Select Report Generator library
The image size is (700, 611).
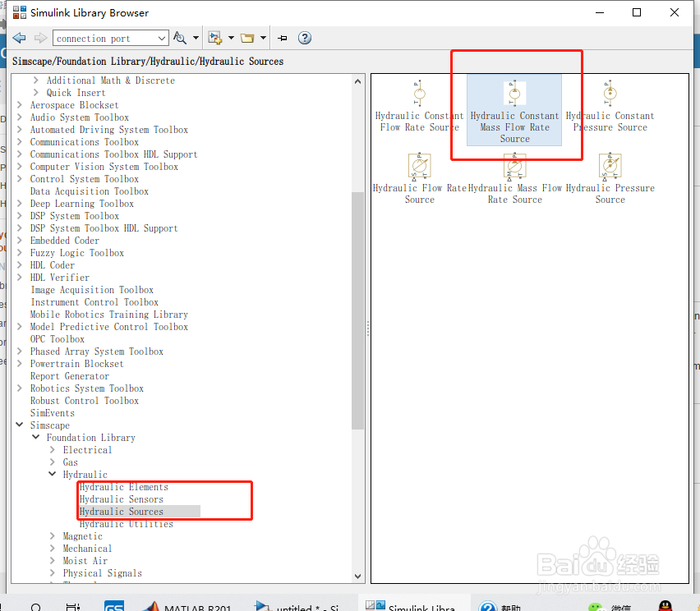(70, 376)
